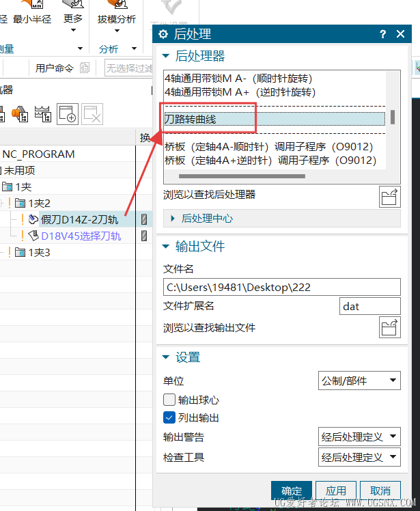
Task: Click the 取消 button
Action: point(380,490)
